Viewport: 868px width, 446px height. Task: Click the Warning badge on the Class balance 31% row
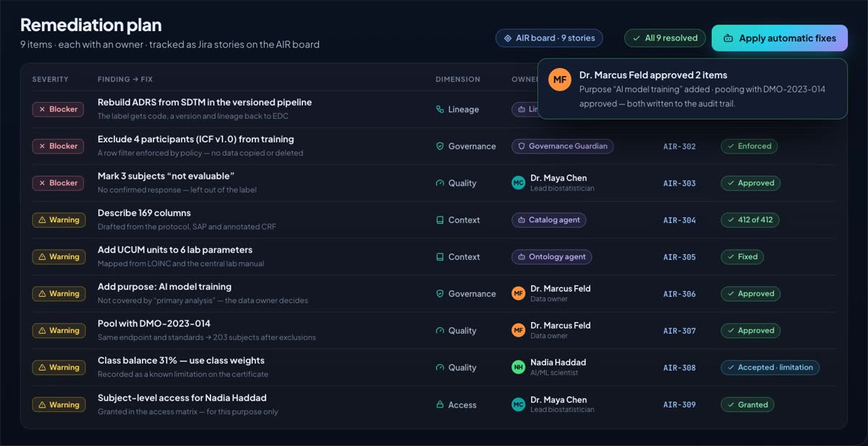[59, 368]
